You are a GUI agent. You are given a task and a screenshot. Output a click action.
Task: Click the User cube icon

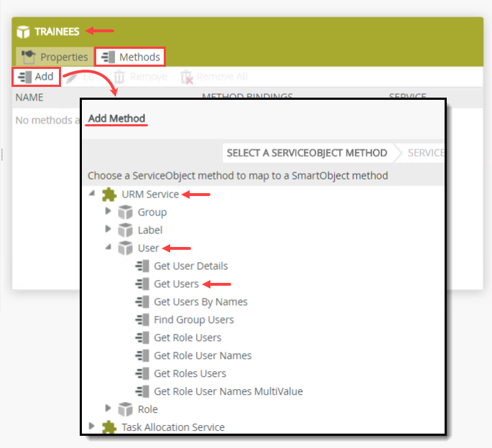(x=125, y=248)
